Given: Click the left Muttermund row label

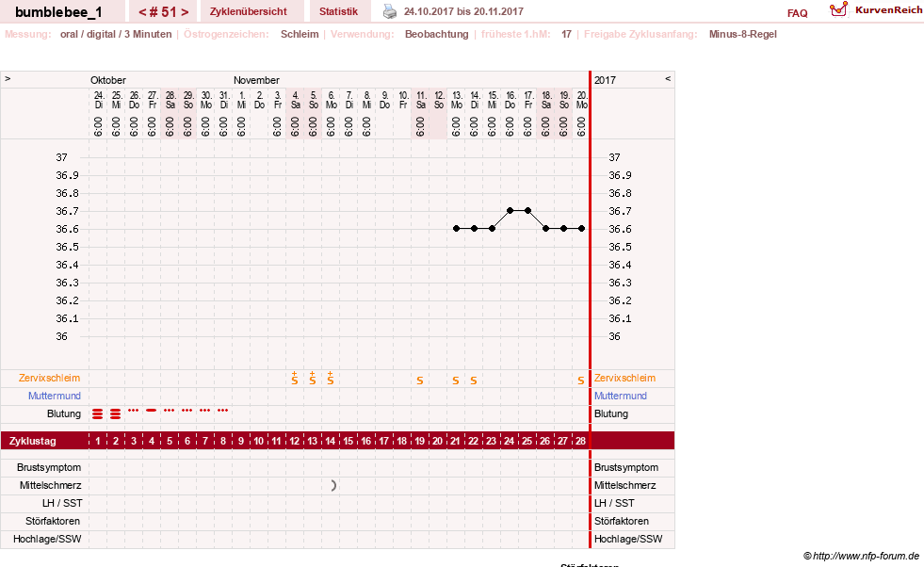Looking at the screenshot, I should pos(55,396).
